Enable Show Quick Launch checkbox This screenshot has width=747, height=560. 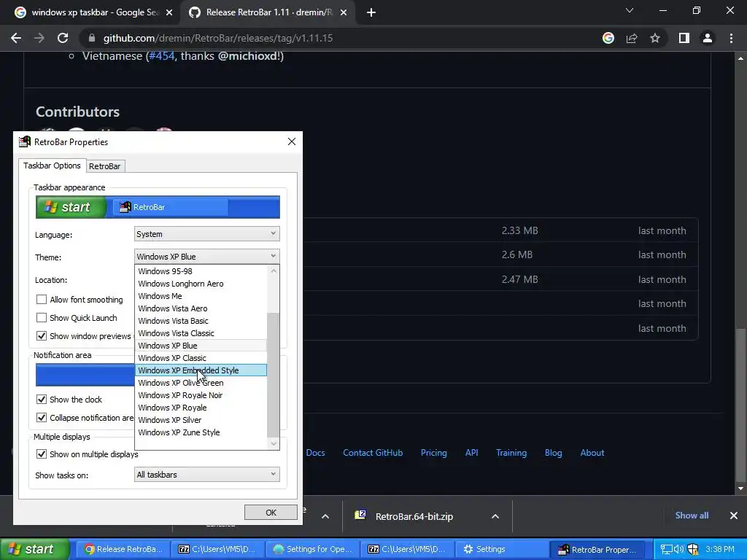(42, 318)
